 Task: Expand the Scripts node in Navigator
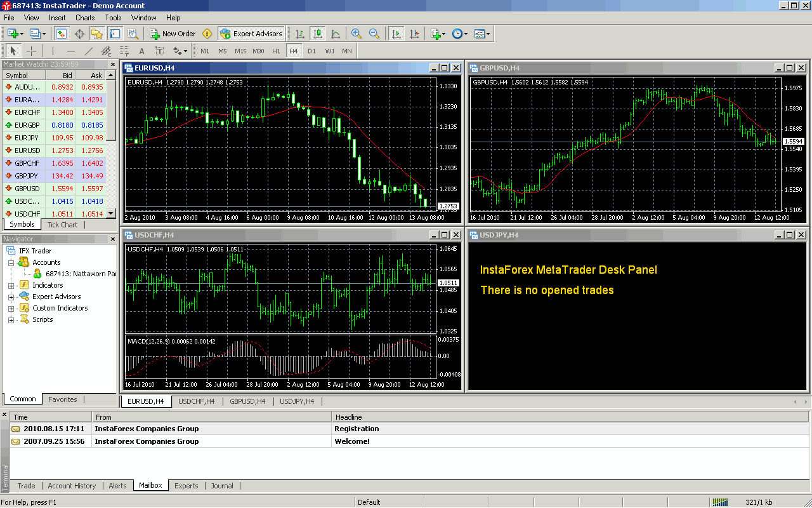point(11,320)
